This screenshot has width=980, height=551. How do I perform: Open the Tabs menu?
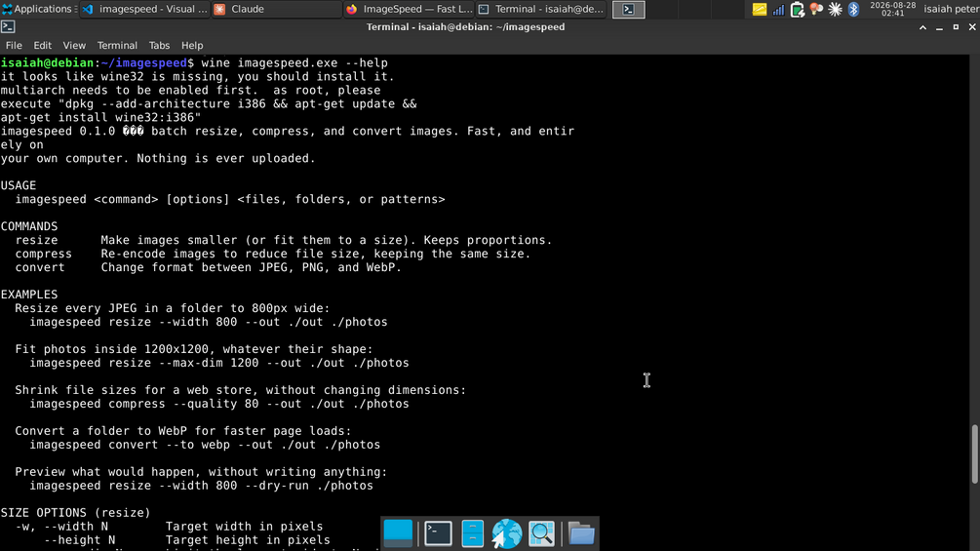tap(159, 45)
